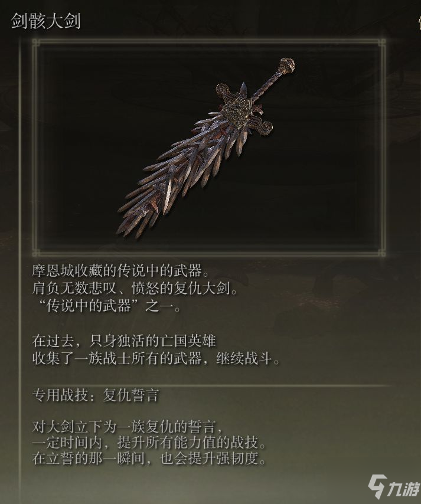Viewport: 421px width, 504px height.
Task: Select the line 摩恩城收藏的传说中的武器
Action: 121,271
